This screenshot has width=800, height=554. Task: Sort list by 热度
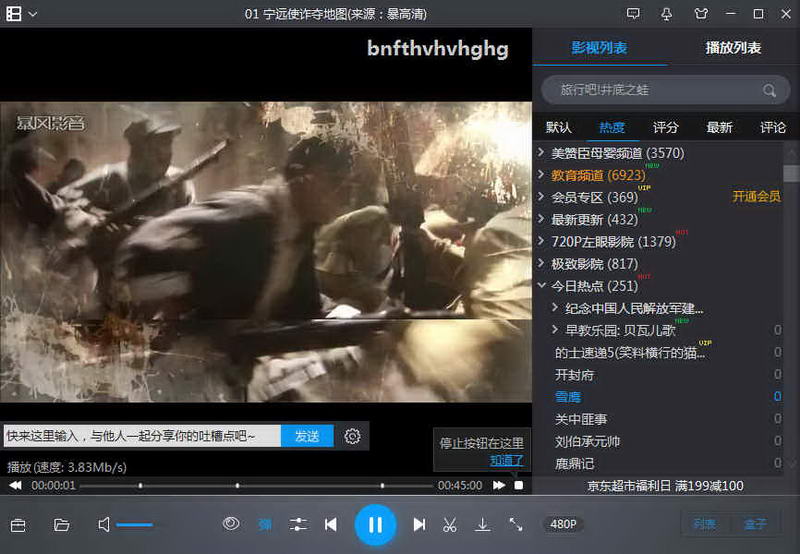point(612,127)
